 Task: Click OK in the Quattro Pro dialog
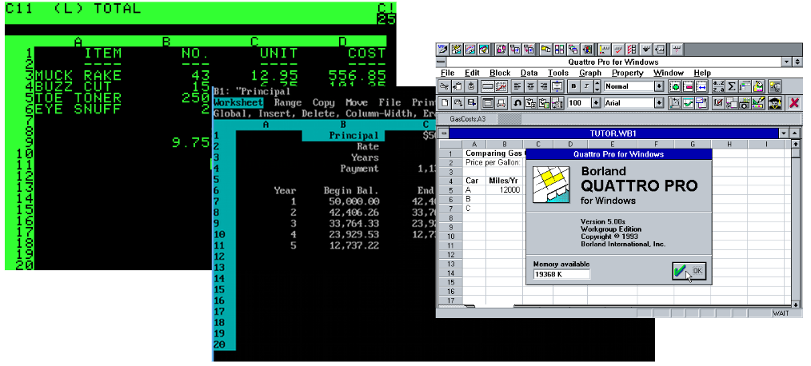689,271
